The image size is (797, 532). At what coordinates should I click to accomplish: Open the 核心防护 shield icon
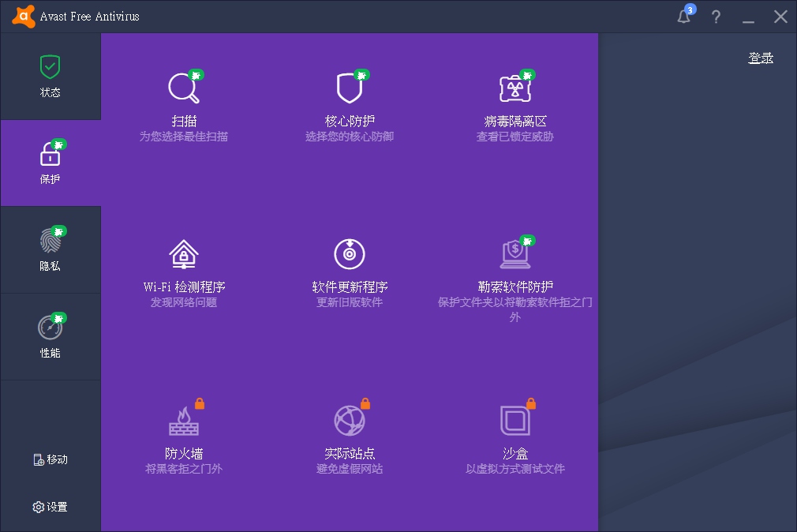pyautogui.click(x=350, y=88)
